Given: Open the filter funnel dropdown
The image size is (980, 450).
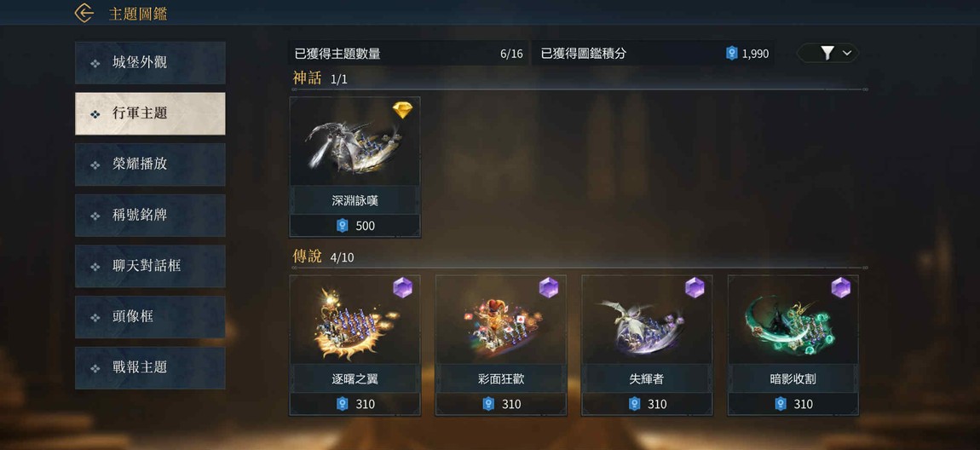Looking at the screenshot, I should (827, 53).
